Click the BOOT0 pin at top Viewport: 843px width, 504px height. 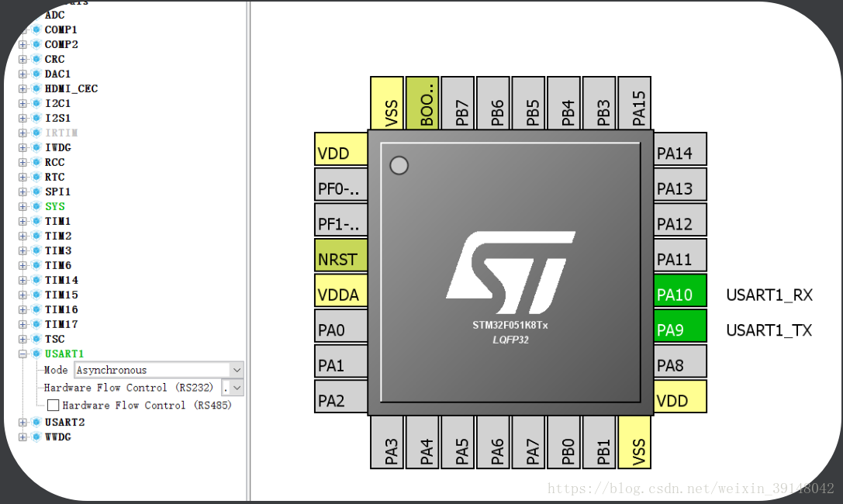pos(423,103)
